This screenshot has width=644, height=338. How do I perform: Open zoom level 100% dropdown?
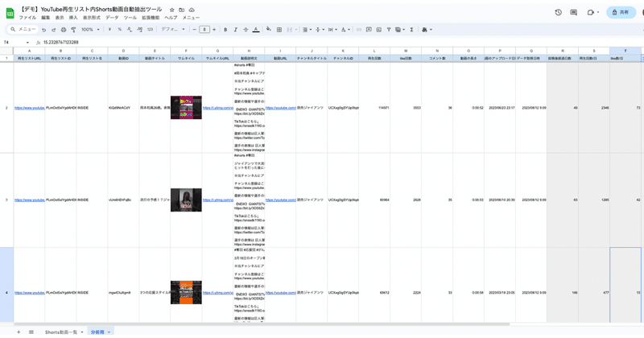click(x=90, y=30)
